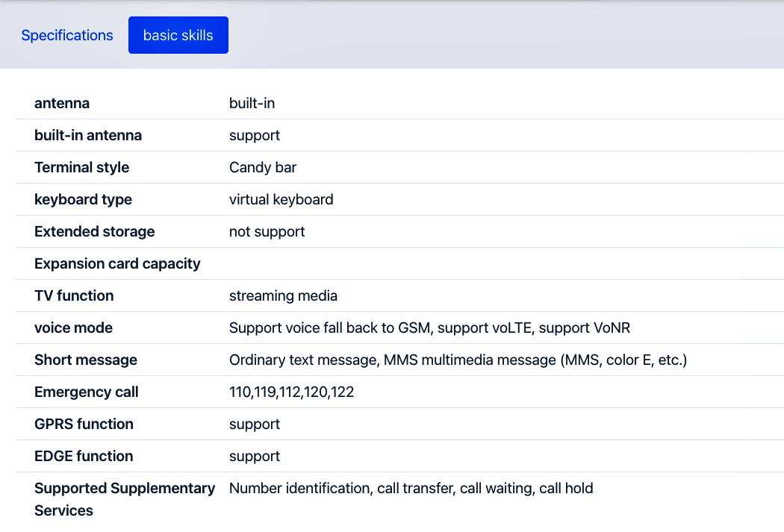
Task: Click the emergency call numbers 110,119,112,120,122
Action: point(291,392)
